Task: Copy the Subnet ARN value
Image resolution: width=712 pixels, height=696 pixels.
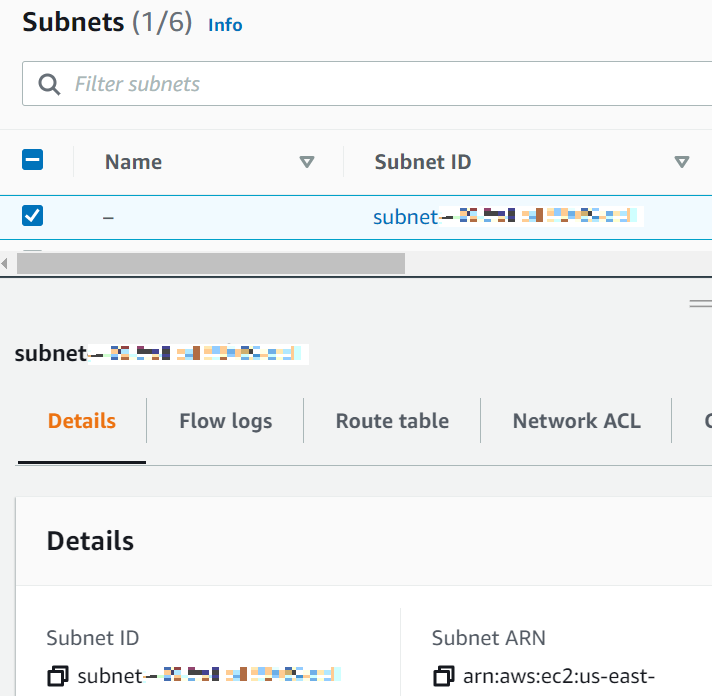Action: (444, 676)
